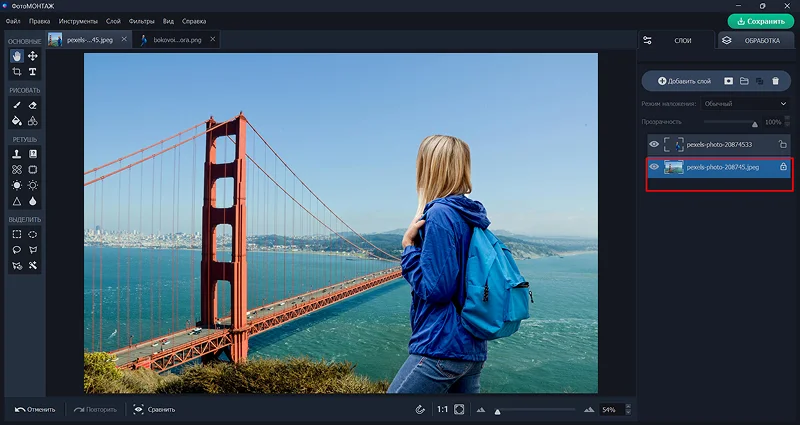Select the pexels-photo-20874533 layer thumbnail
This screenshot has height=425, width=800.
673,144
